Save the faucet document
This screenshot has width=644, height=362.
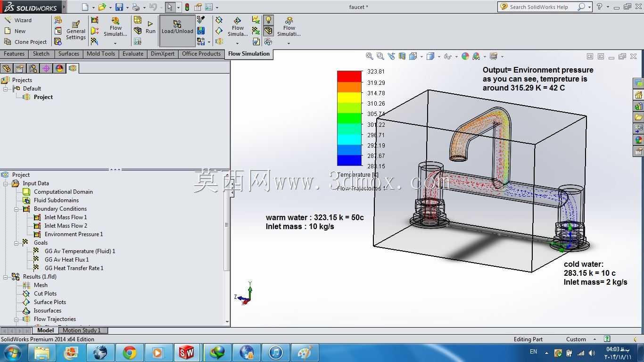[119, 7]
